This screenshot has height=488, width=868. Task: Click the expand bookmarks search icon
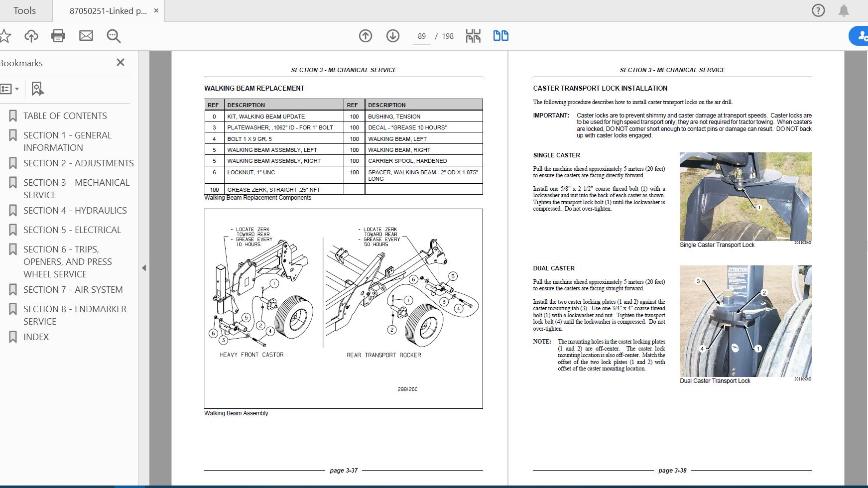pos(37,88)
